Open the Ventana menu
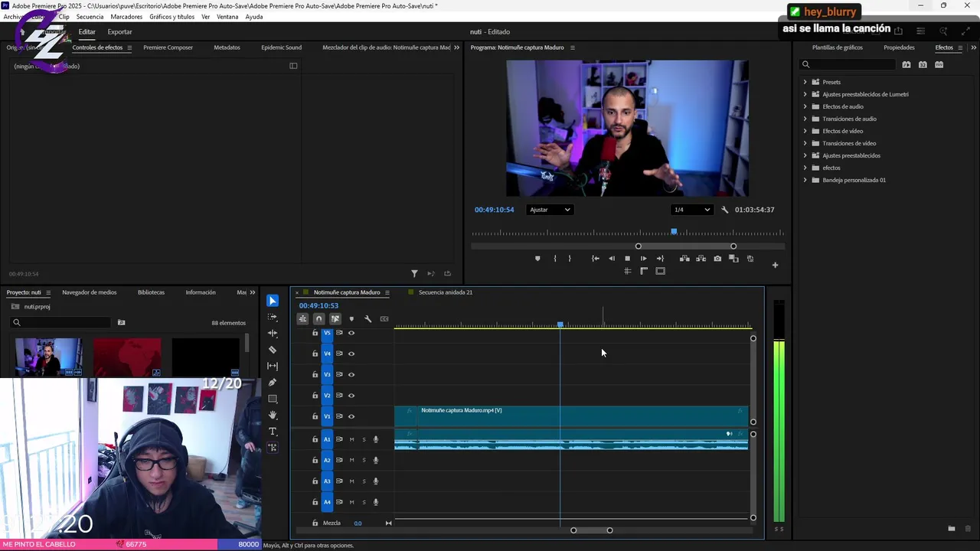Screen dimensions: 980x551 (227, 17)
